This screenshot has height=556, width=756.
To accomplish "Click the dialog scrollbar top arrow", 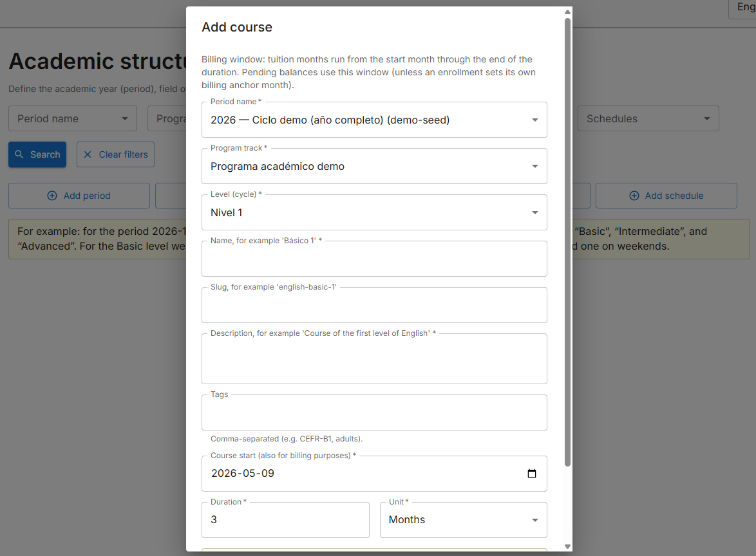I will pos(567,12).
